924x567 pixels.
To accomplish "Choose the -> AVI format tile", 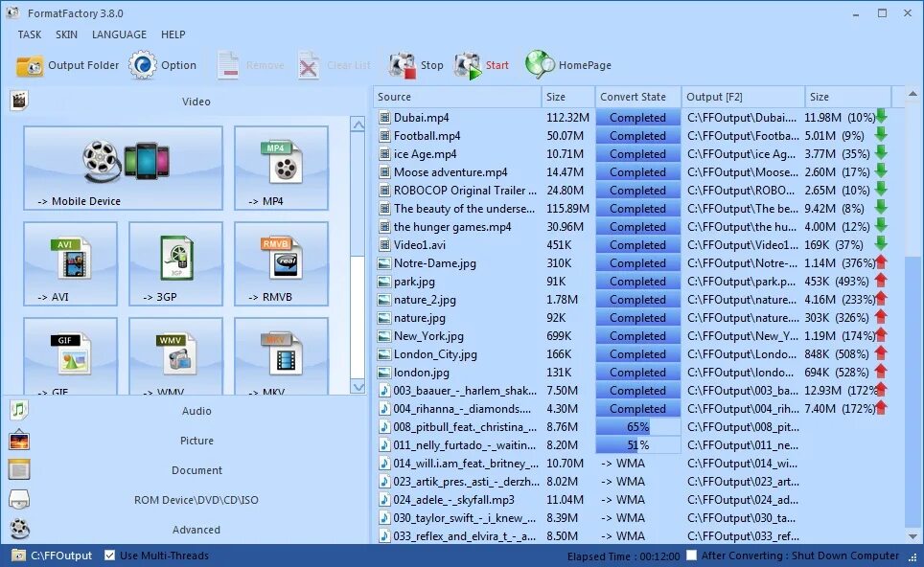I will pyautogui.click(x=70, y=263).
